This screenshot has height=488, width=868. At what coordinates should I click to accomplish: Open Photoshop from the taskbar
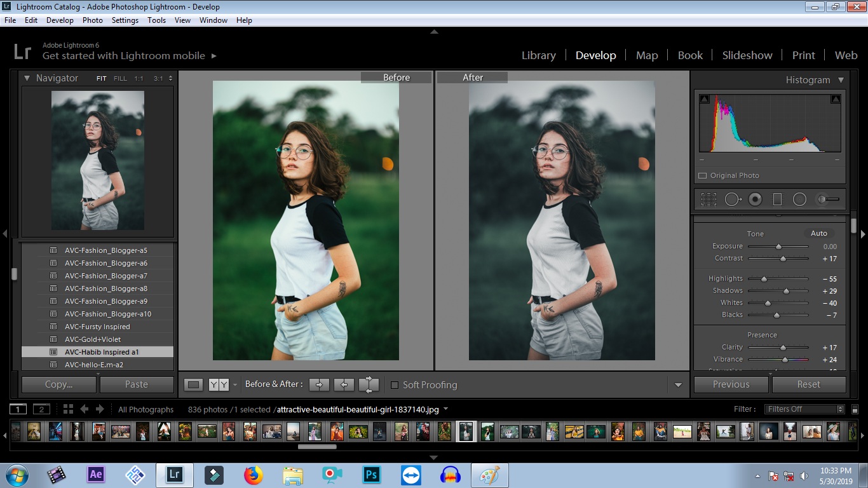point(371,475)
